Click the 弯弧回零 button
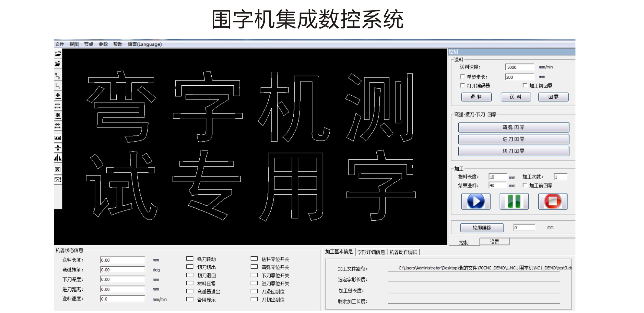The image size is (644, 313). pyautogui.click(x=513, y=127)
